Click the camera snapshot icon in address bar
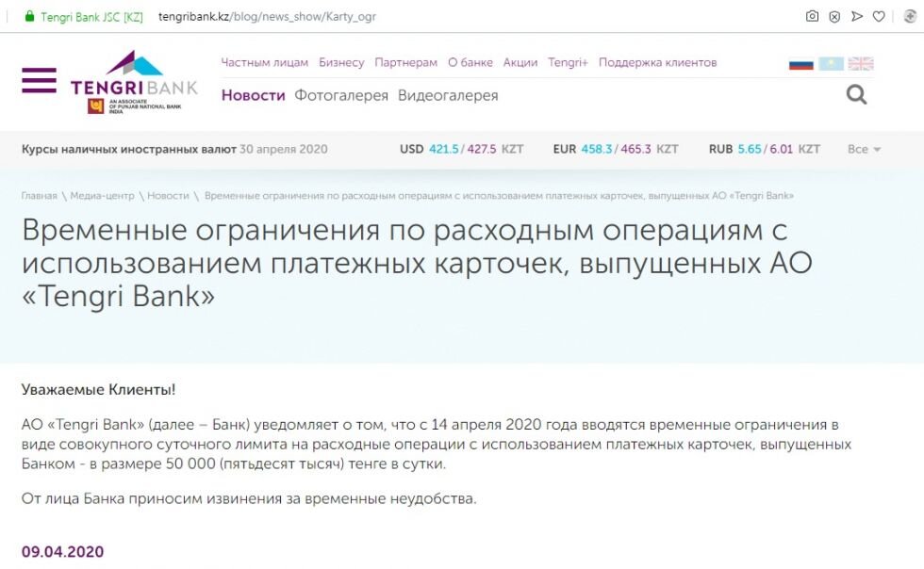The image size is (924, 569). [812, 17]
